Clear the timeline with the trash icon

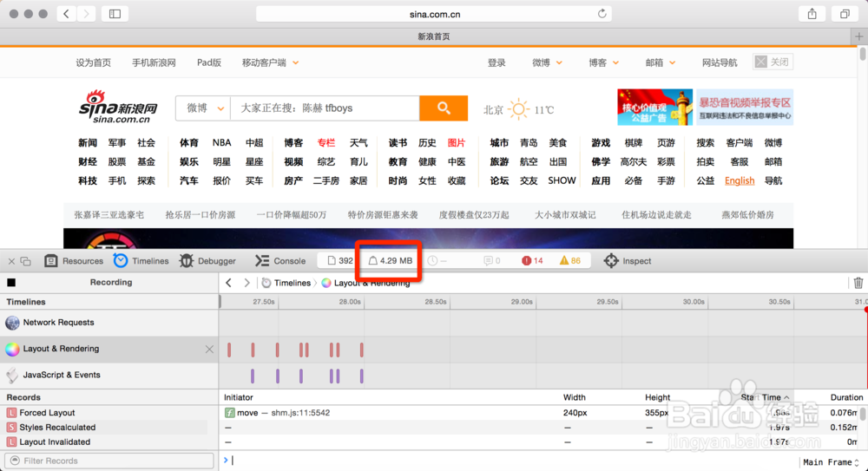[858, 283]
